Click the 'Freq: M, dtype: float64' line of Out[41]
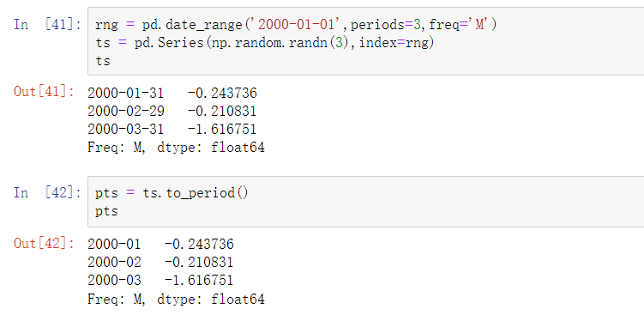Screen dimensions: 644x321 [x=176, y=147]
